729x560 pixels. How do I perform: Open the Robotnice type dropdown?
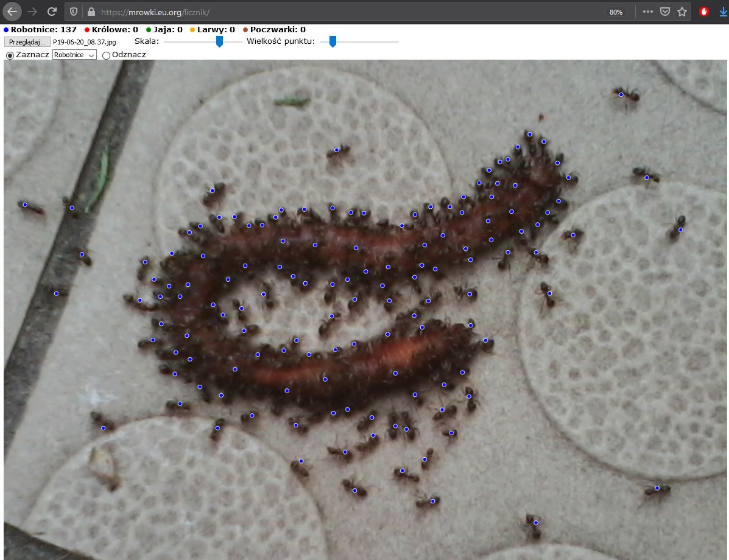(x=74, y=55)
